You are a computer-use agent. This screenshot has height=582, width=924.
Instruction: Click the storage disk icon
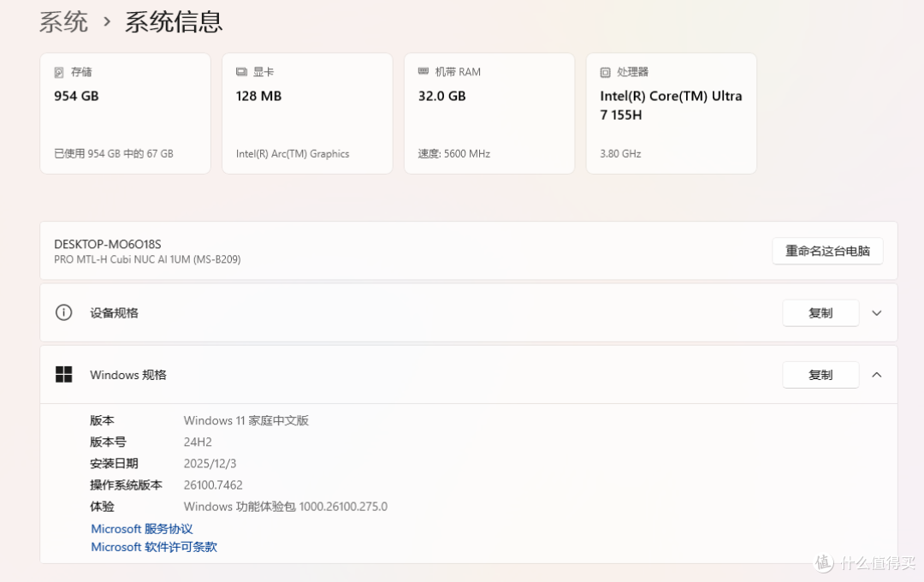[x=59, y=73]
